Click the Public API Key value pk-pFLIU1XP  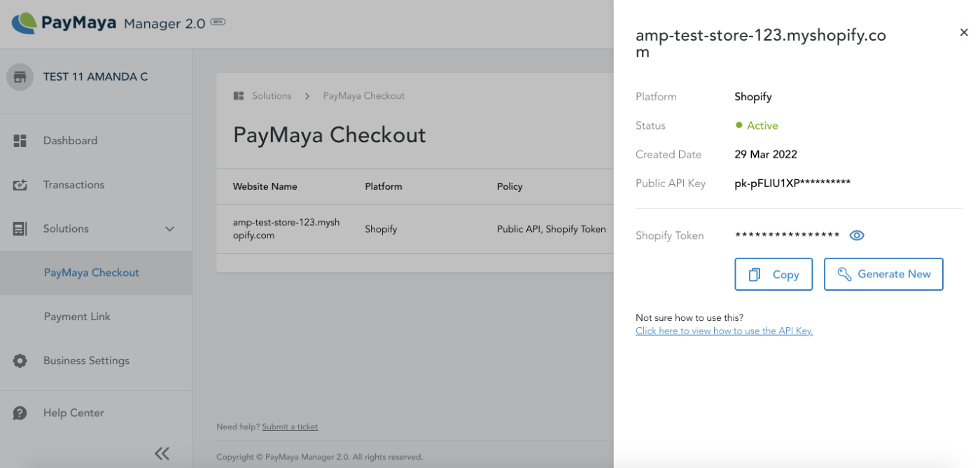tap(792, 184)
